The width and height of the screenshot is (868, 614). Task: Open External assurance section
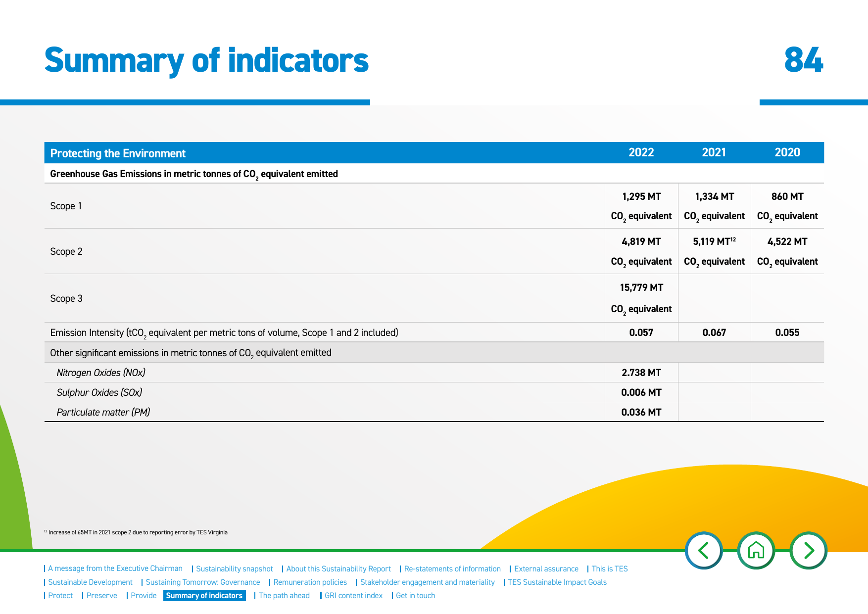[x=546, y=568]
